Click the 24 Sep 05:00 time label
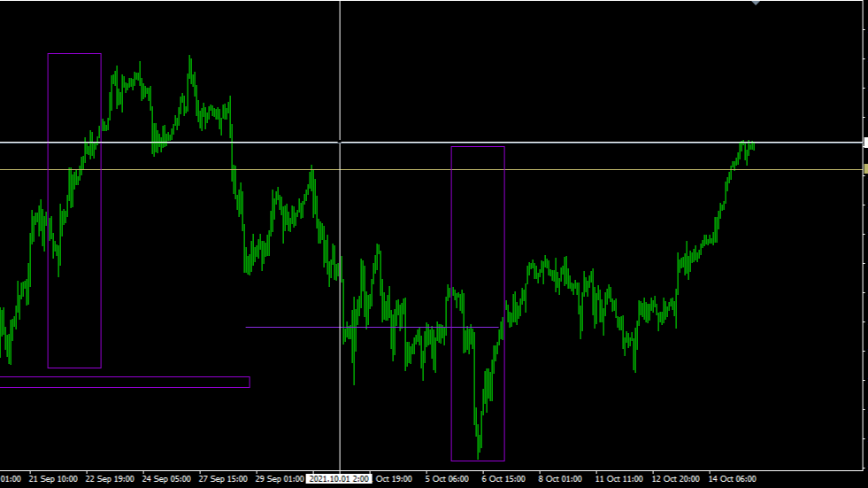This screenshot has width=868, height=488. click(x=166, y=478)
